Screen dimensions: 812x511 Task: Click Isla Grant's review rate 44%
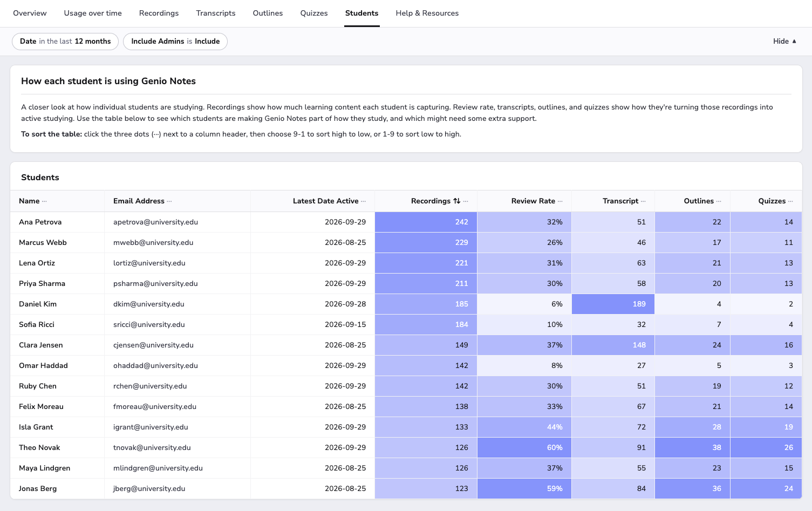(x=555, y=427)
